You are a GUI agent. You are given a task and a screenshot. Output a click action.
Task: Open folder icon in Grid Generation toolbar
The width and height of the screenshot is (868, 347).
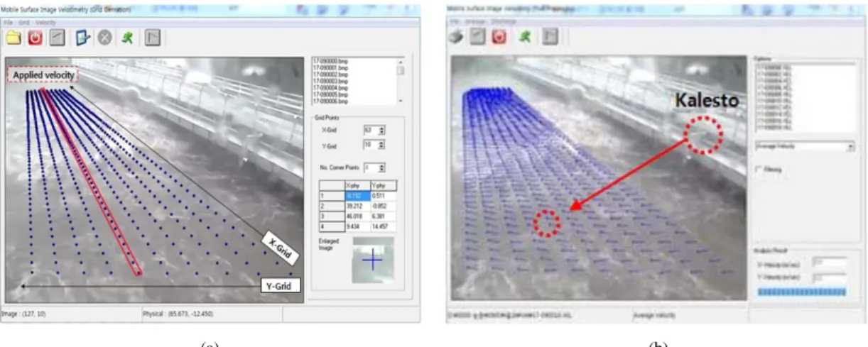(15, 38)
